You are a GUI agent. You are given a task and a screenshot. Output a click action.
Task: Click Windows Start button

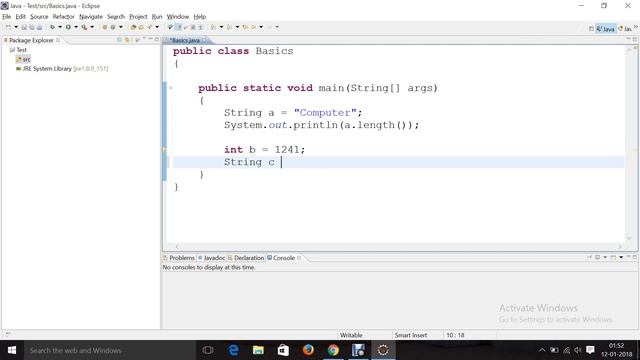point(11,350)
